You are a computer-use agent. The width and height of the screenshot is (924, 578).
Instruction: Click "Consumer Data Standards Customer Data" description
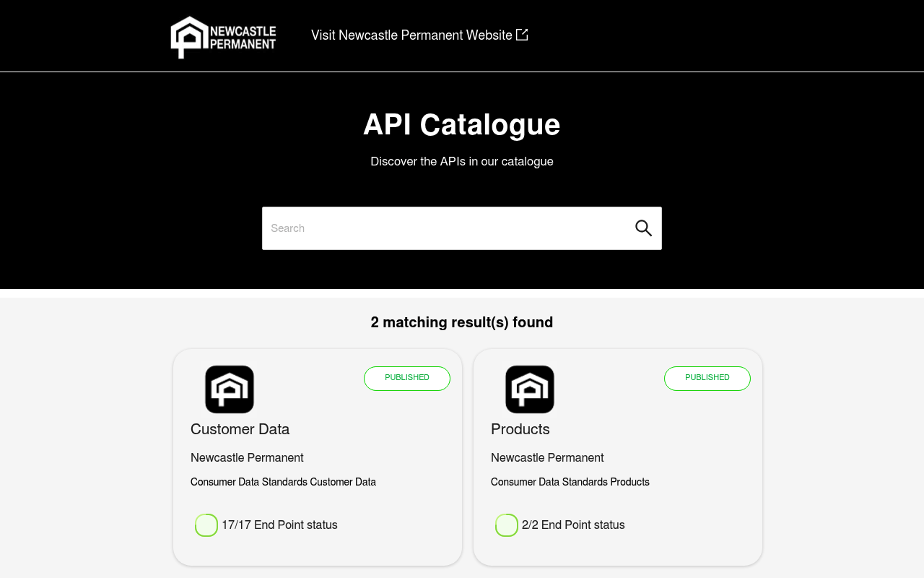pyautogui.click(x=283, y=482)
